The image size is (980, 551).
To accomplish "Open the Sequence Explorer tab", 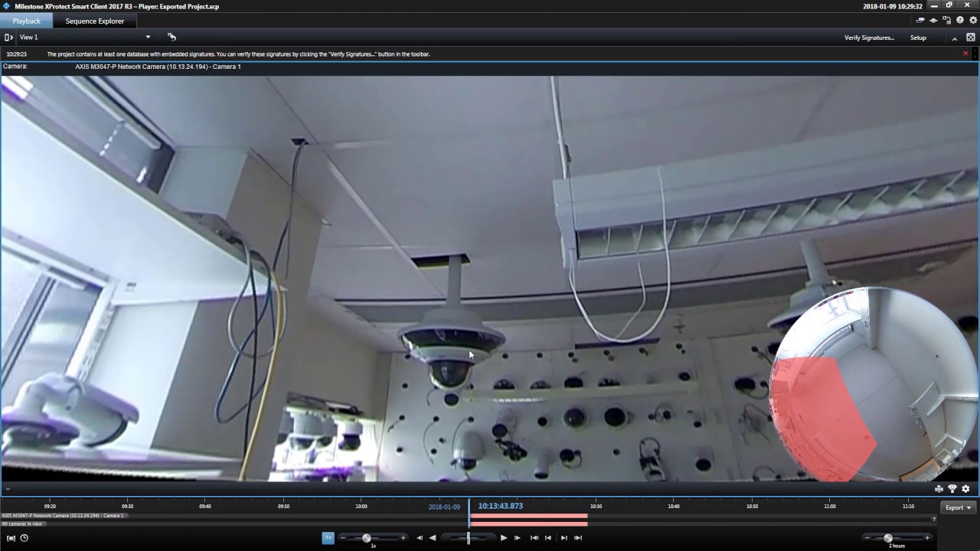I will (x=95, y=21).
